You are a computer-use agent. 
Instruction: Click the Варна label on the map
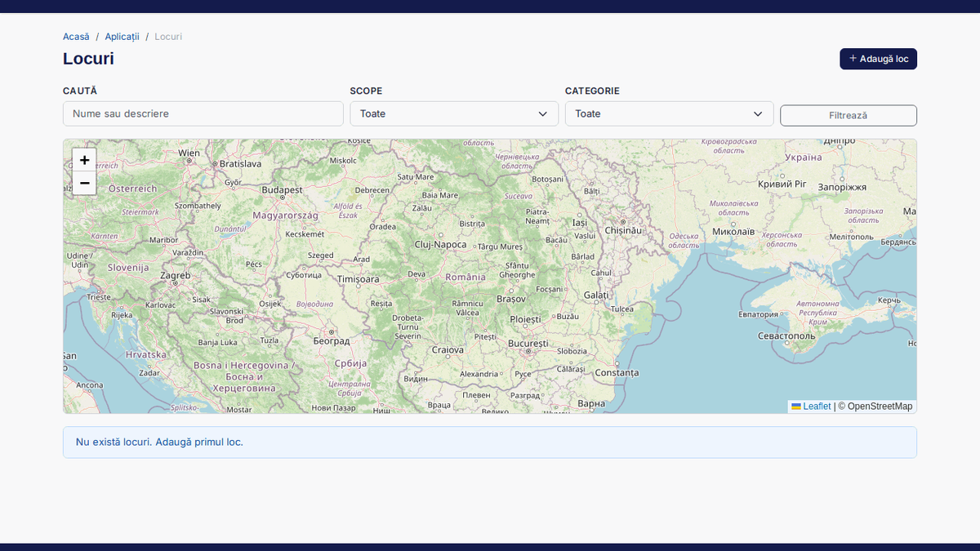[x=591, y=403]
